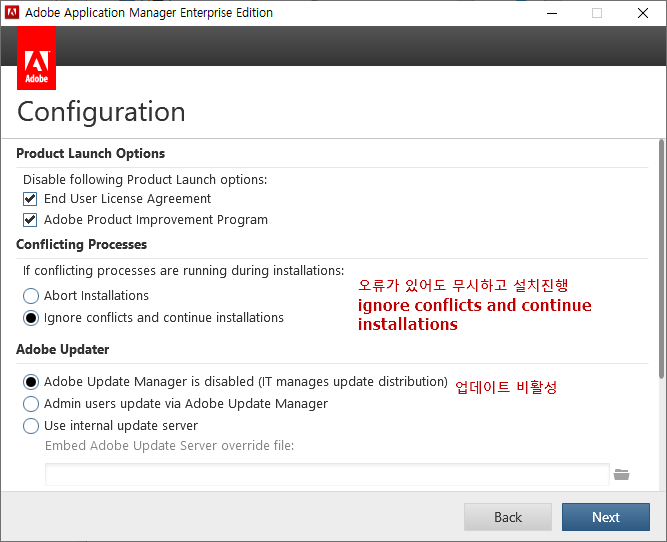Minimize the Application Manager window
This screenshot has width=667, height=542.
552,13
